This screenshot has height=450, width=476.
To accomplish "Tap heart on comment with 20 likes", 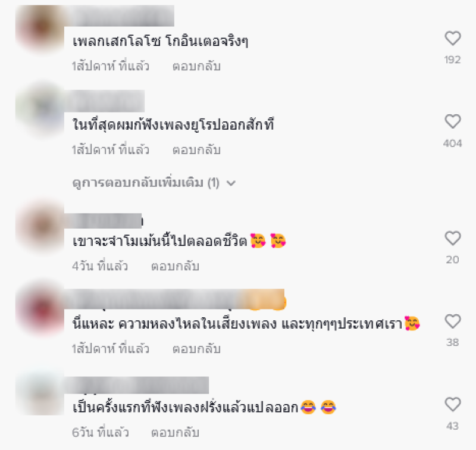I will (x=453, y=238).
